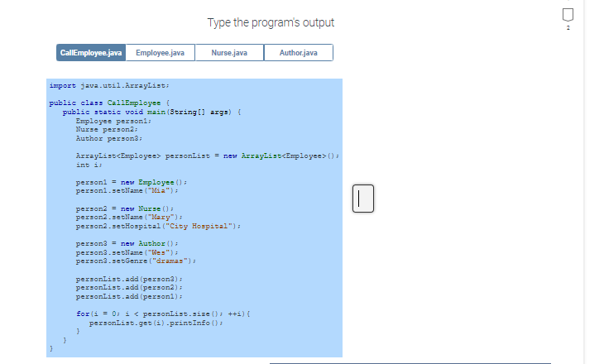Click the personList.add(person3) line
Image resolution: width=604 pixels, height=364 pixels.
point(129,279)
